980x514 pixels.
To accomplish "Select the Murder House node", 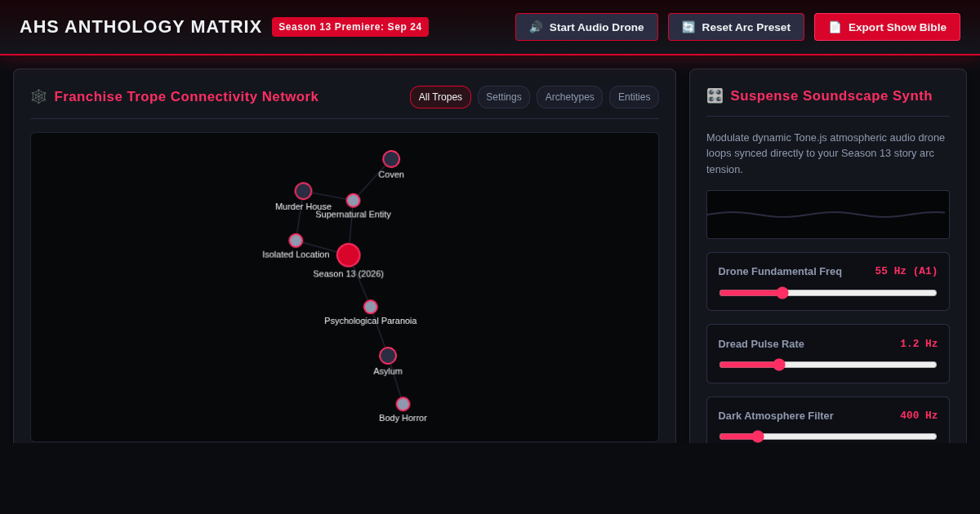I will coord(303,191).
